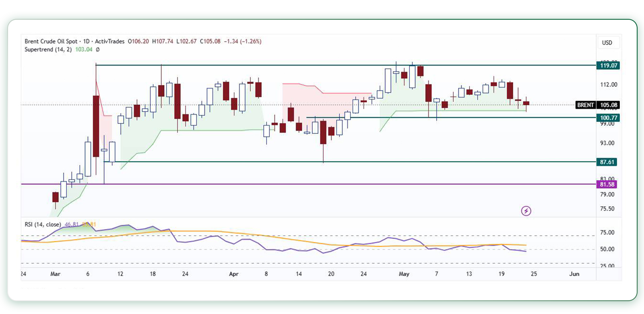Click the Mar label on the date axis
This screenshot has width=644, height=314.
pyautogui.click(x=56, y=274)
